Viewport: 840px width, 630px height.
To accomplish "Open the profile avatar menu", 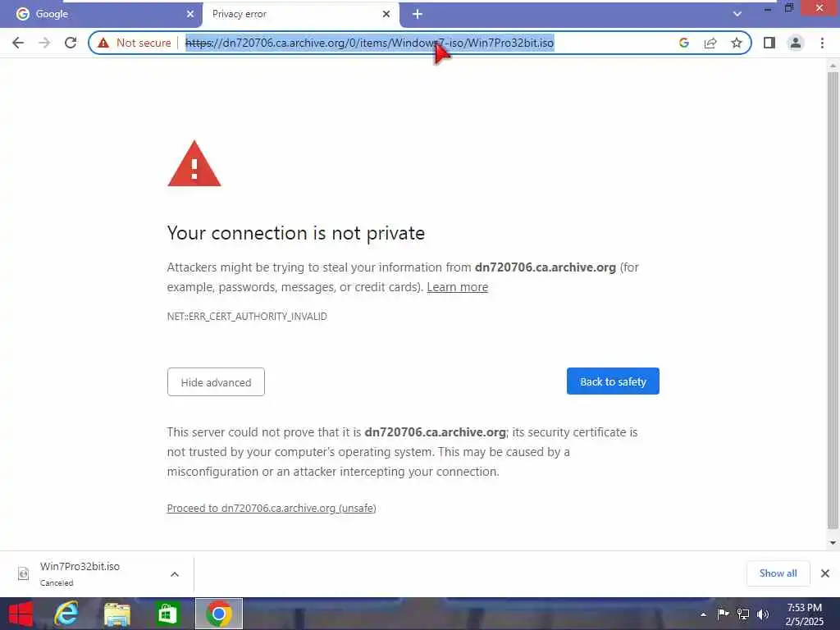I will [796, 43].
